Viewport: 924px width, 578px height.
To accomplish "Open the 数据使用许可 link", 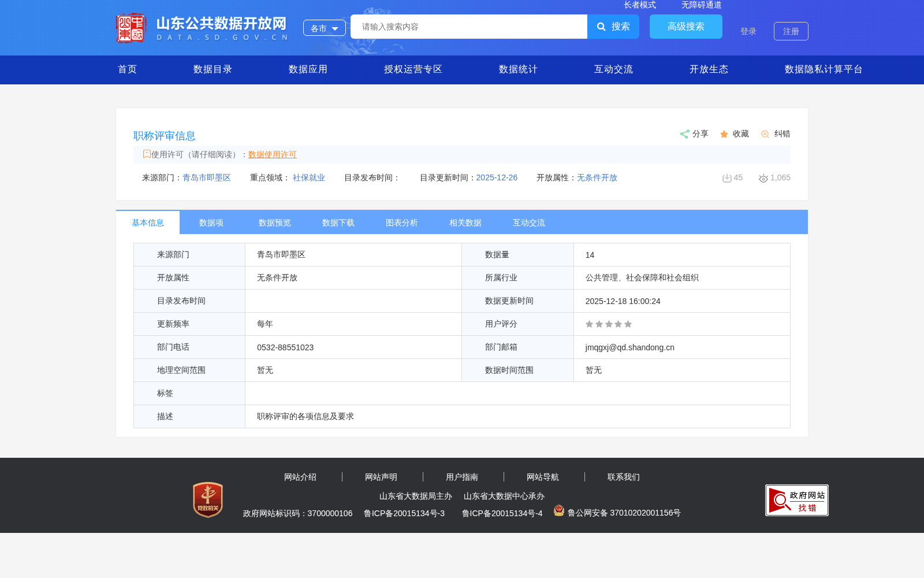I will pos(273,154).
